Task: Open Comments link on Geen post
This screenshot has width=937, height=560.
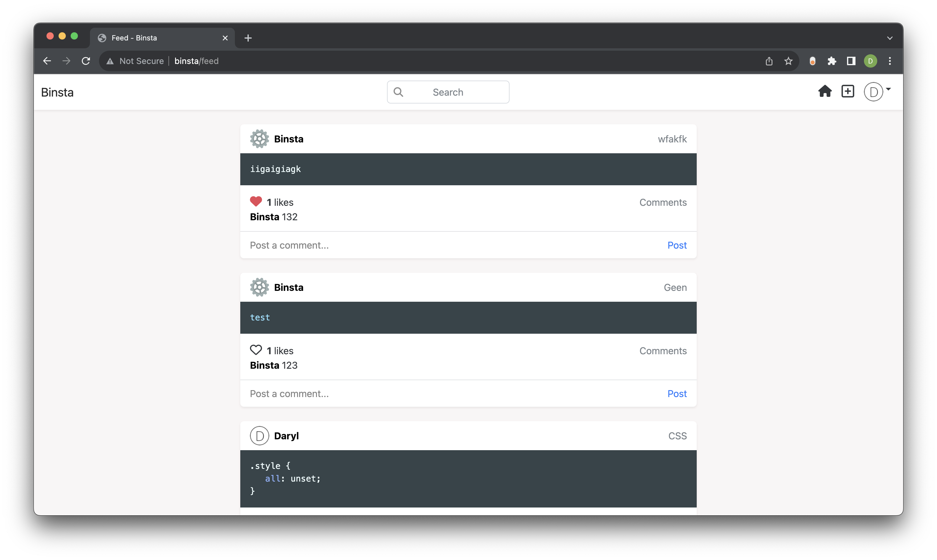Action: click(663, 351)
